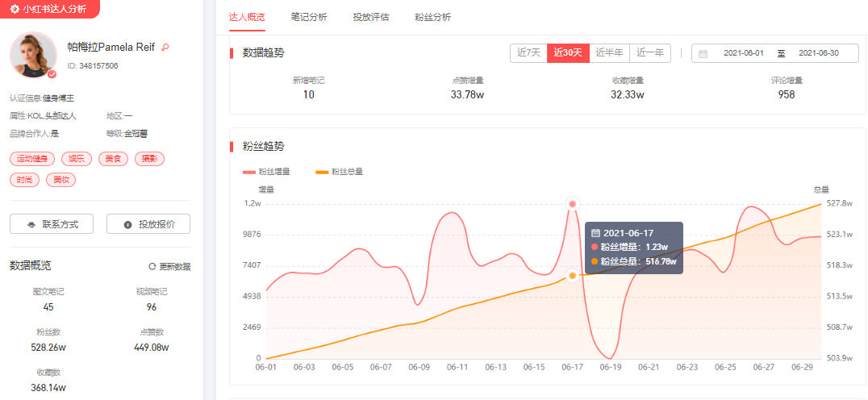Switch to the 达人概览 tab
868x400 pixels.
(x=248, y=17)
